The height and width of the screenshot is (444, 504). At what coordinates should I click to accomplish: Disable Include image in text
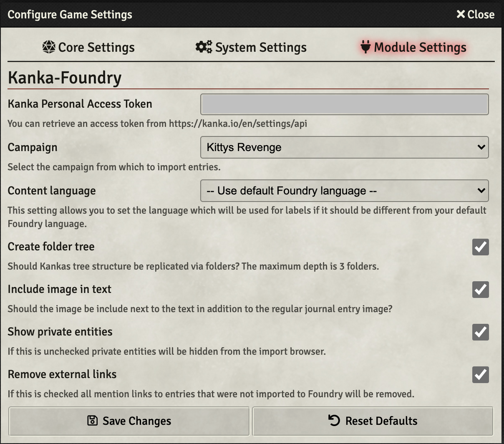(480, 290)
